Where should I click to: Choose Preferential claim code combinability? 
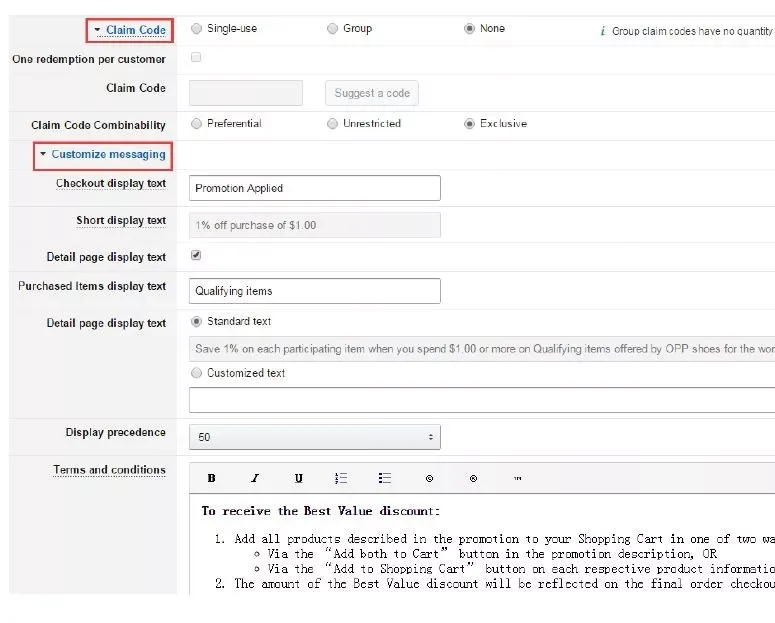tap(197, 124)
